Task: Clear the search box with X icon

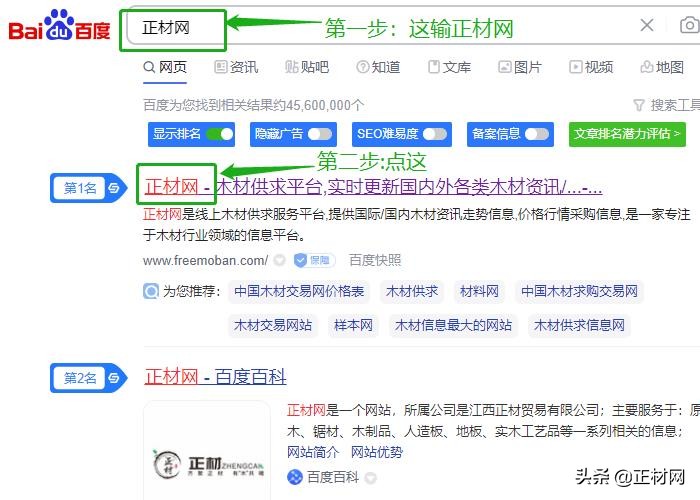Action: coord(647,25)
